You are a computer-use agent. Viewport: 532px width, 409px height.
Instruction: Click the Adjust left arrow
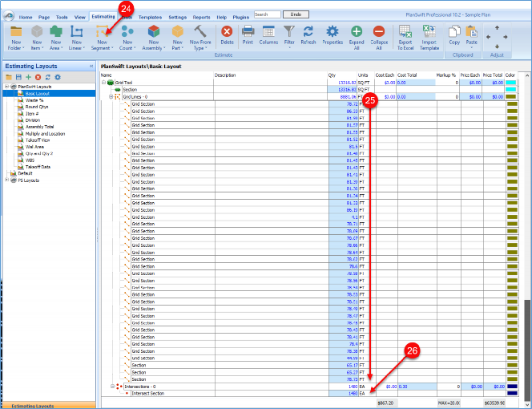click(488, 37)
